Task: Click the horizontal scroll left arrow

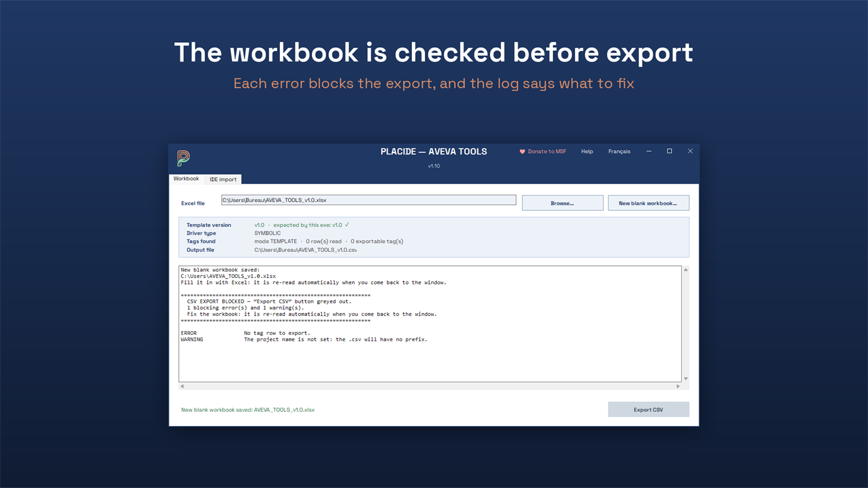Action: tap(182, 386)
